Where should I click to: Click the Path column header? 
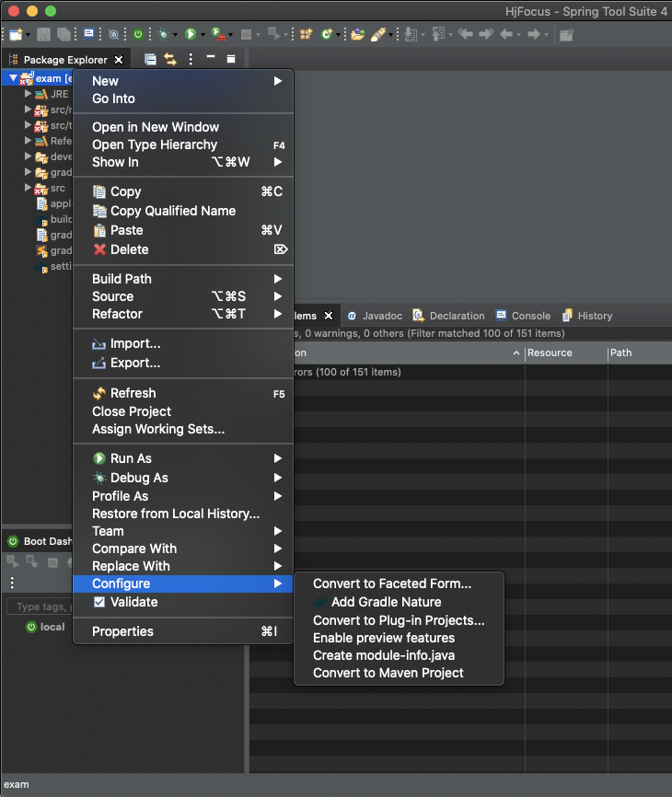tap(640, 352)
